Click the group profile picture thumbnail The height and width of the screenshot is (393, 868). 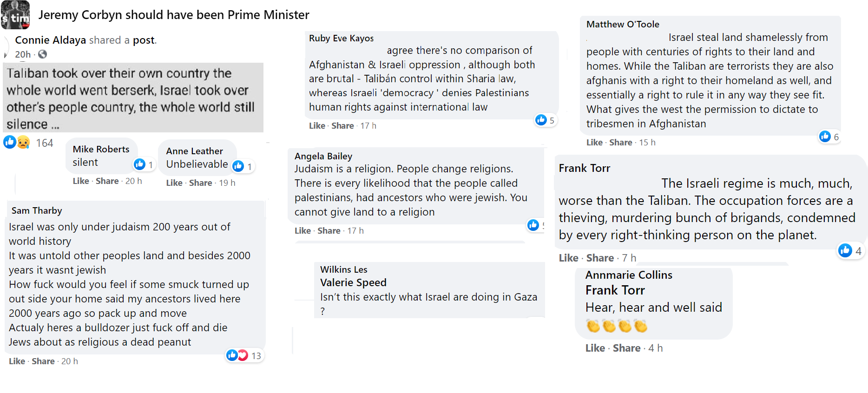point(15,15)
